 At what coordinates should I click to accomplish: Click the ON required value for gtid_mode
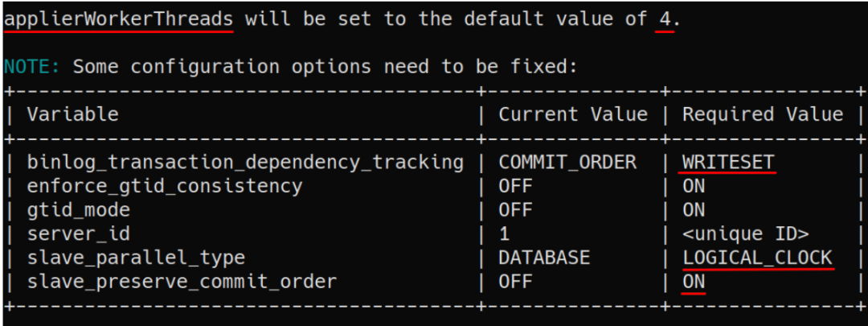coord(694,210)
